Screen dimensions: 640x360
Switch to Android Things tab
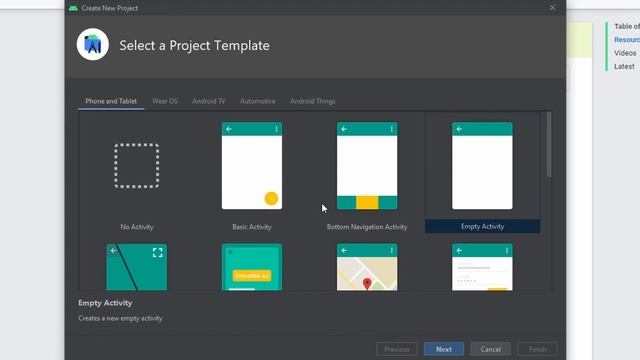coord(313,101)
